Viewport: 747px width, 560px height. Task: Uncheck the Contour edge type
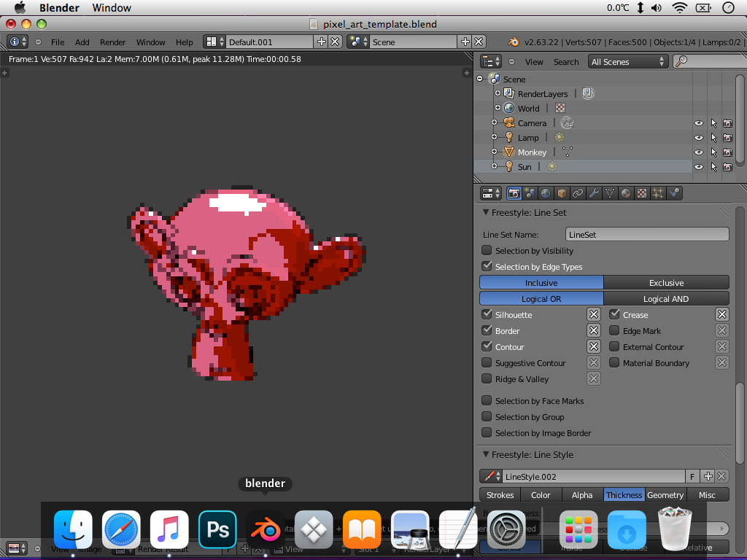coord(487,346)
